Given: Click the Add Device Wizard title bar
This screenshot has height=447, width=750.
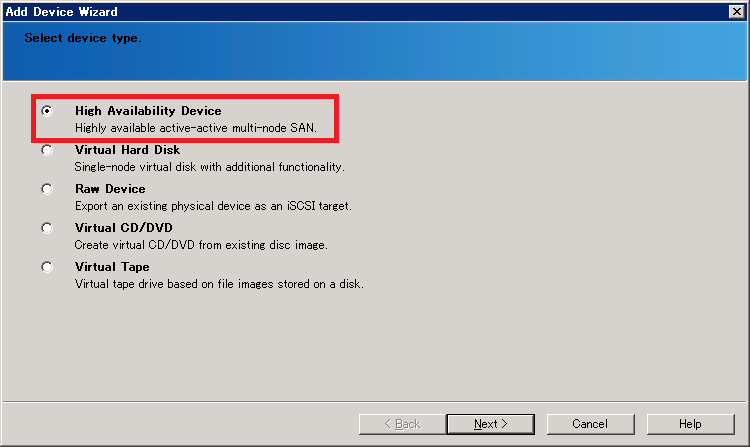Looking at the screenshot, I should coord(364,11).
